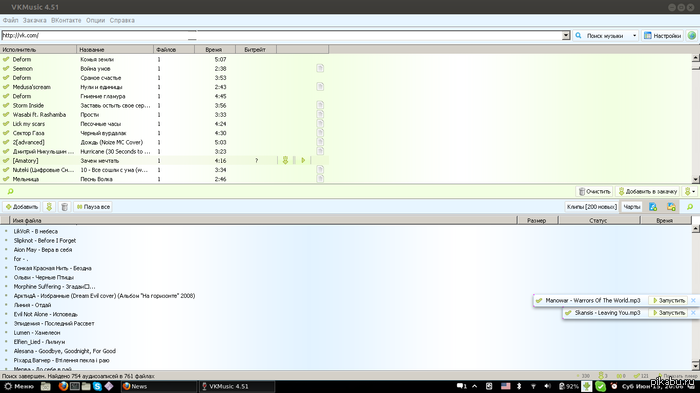Click the download icon next to Добавить

tap(49, 207)
